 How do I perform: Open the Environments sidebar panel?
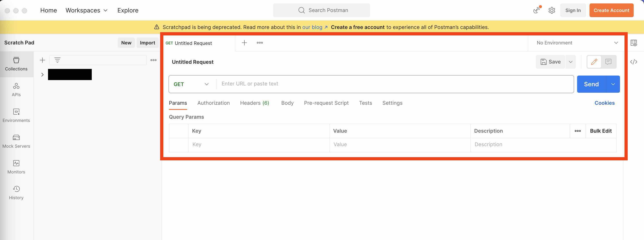(16, 116)
